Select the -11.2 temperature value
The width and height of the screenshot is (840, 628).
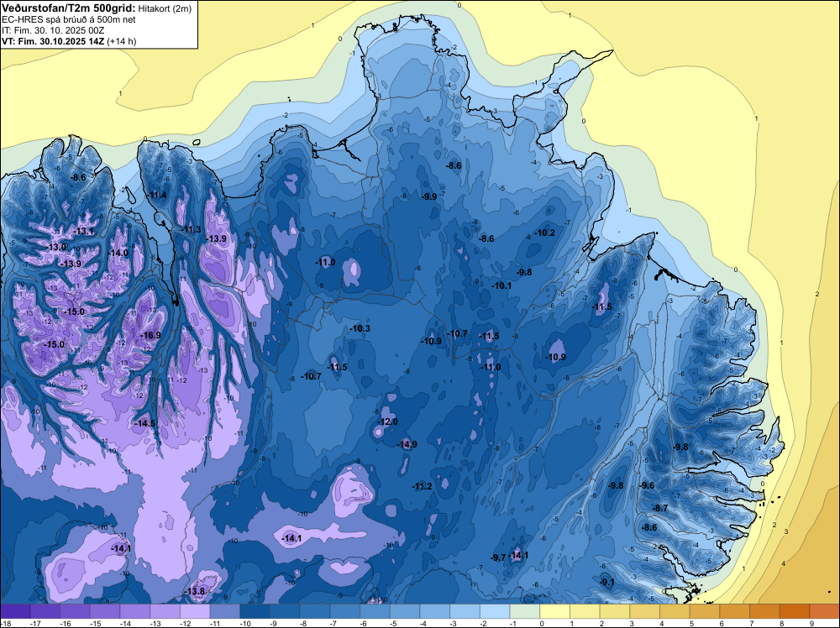pyautogui.click(x=423, y=486)
